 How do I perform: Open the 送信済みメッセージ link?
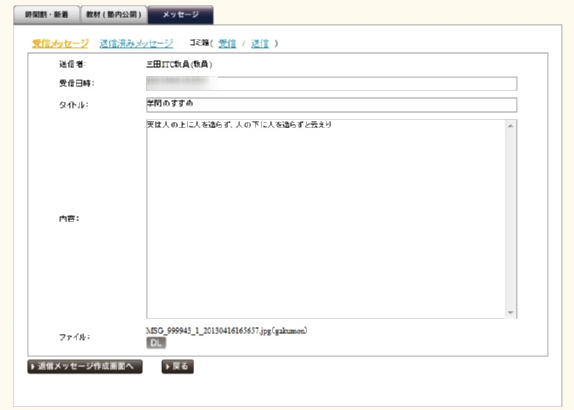pyautogui.click(x=136, y=44)
